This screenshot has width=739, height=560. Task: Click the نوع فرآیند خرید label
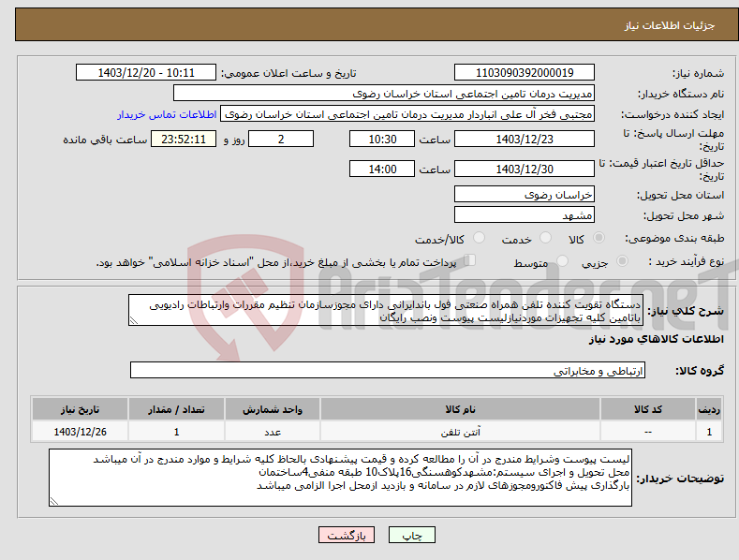(x=687, y=261)
